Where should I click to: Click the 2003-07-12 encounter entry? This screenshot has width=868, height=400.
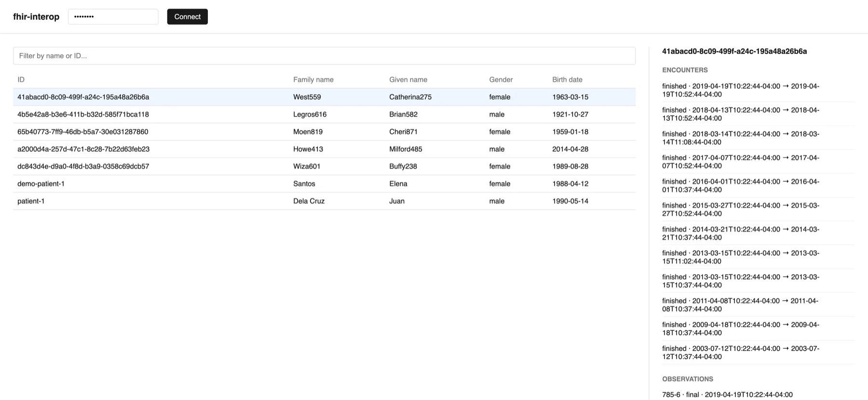pos(758,353)
